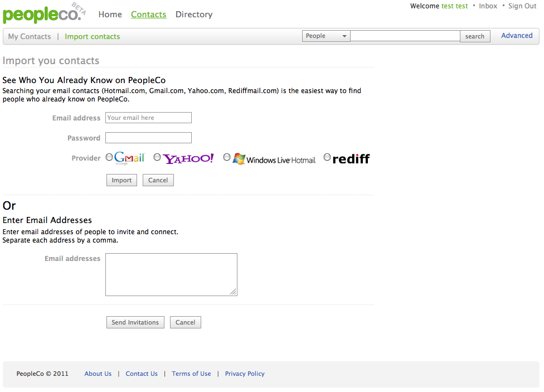This screenshot has height=392, width=544.
Task: Open the People search category dropdown
Action: (x=326, y=36)
